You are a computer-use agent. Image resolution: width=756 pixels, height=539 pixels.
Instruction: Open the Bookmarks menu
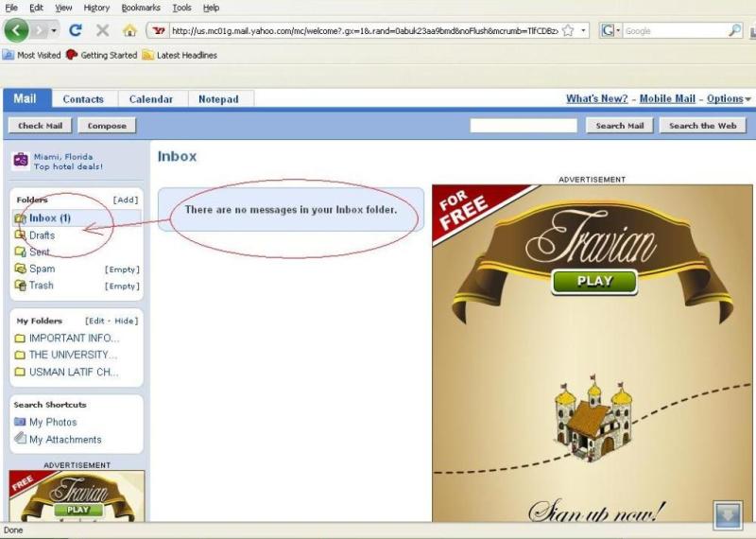pyautogui.click(x=140, y=8)
